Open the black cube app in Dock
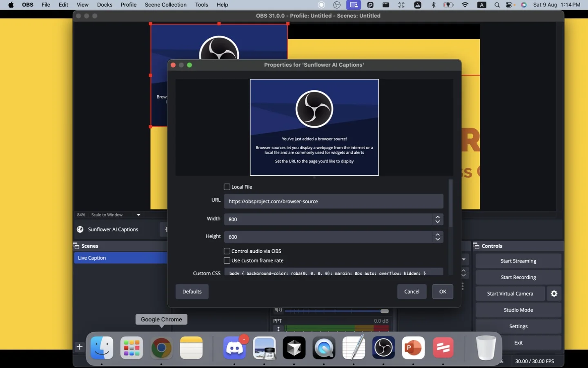The image size is (588, 368). (x=294, y=348)
